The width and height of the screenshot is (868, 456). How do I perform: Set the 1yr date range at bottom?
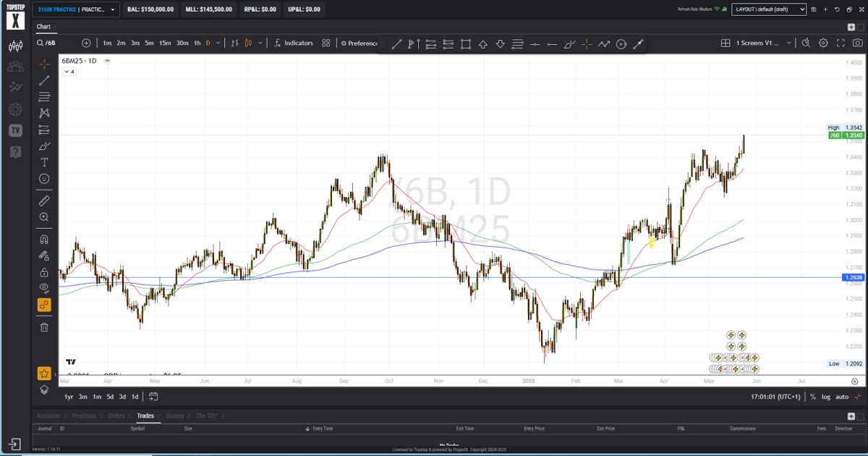(68, 397)
